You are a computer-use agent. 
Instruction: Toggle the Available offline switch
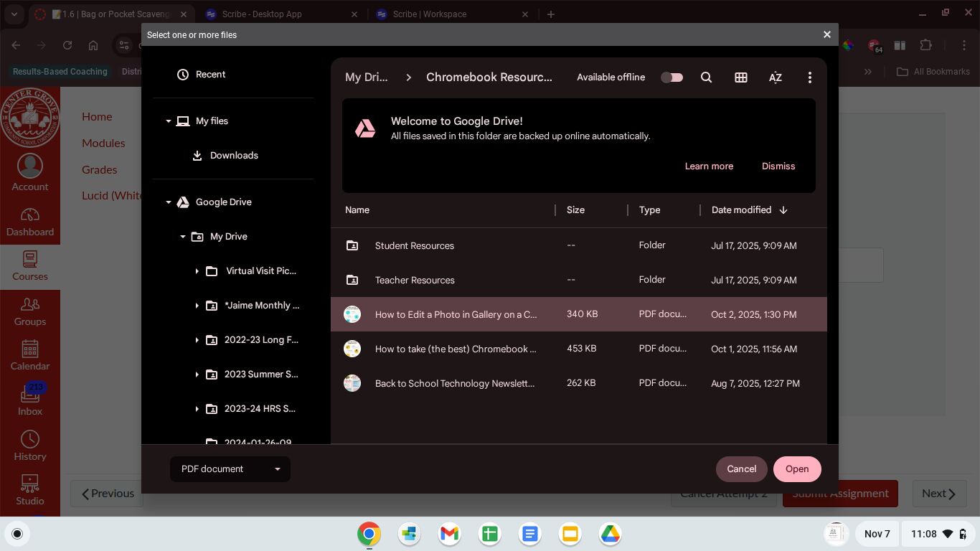672,77
